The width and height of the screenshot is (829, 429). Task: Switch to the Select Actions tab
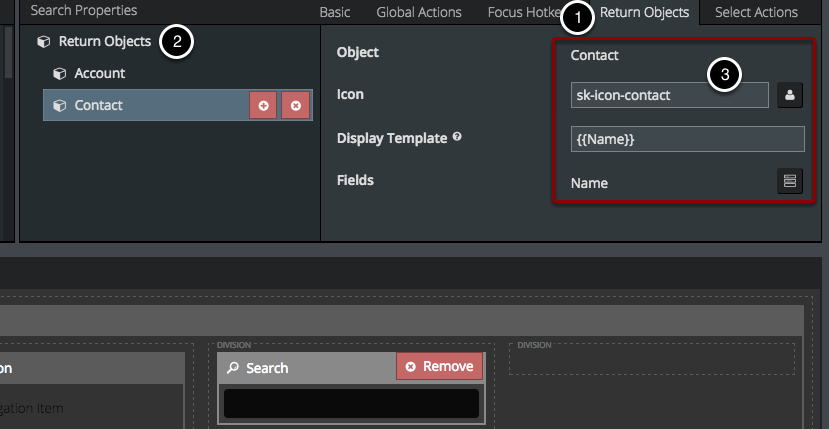click(x=756, y=12)
